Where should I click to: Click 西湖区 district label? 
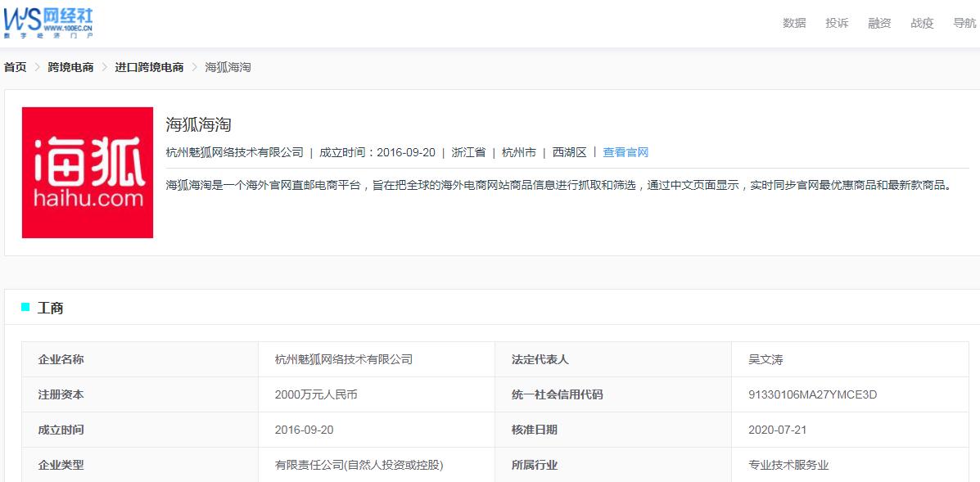570,152
